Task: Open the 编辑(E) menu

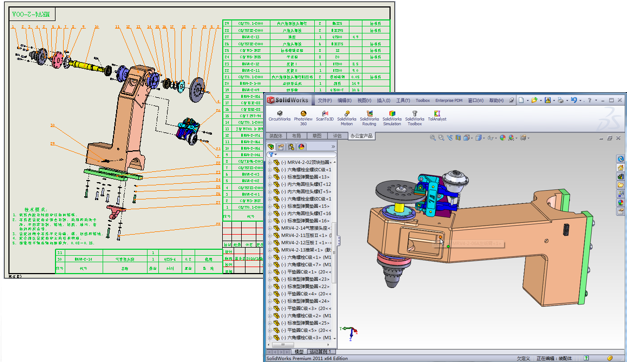Action: 344,101
